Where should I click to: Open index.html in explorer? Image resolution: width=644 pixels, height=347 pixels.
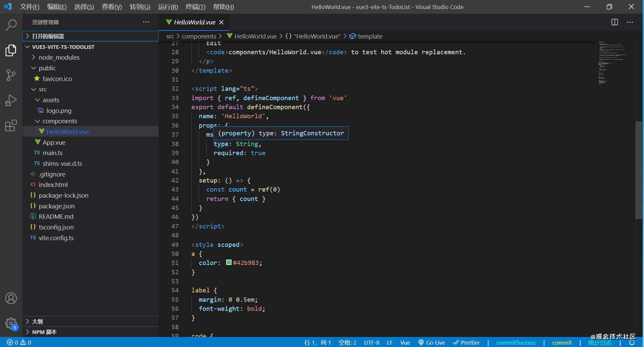(90, 185)
